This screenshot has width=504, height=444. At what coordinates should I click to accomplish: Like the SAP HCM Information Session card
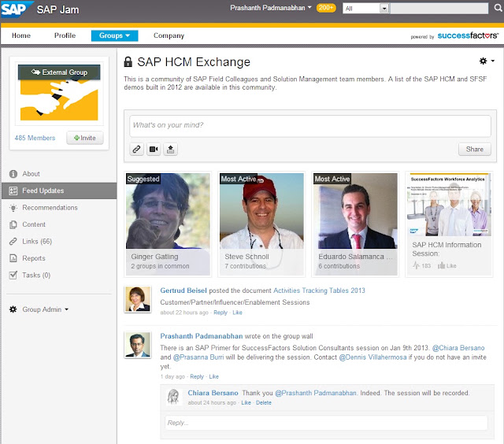click(447, 266)
